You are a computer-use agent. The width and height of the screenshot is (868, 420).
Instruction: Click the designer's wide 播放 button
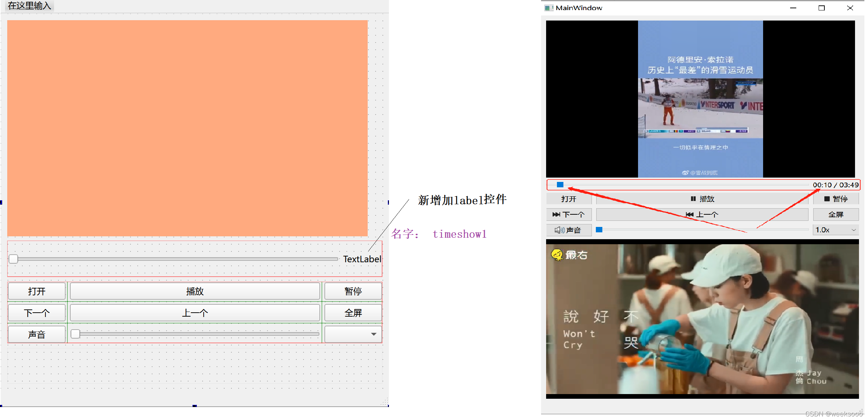[x=195, y=291]
